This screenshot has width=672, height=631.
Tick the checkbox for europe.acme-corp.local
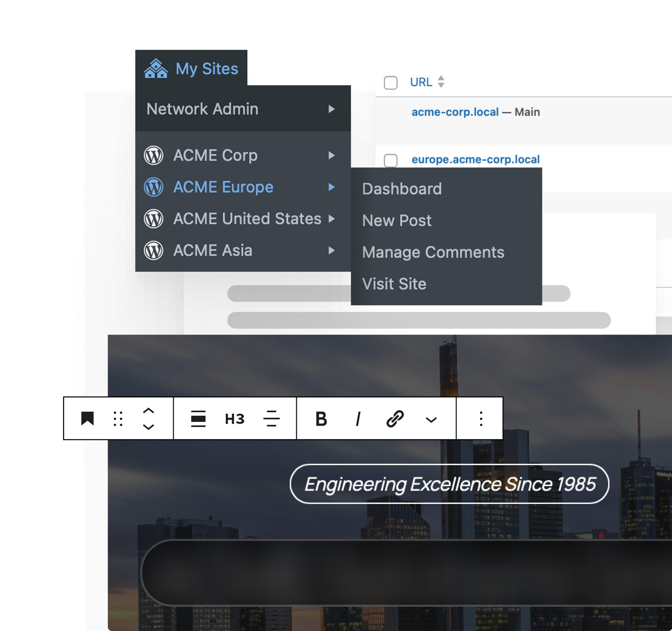391,160
